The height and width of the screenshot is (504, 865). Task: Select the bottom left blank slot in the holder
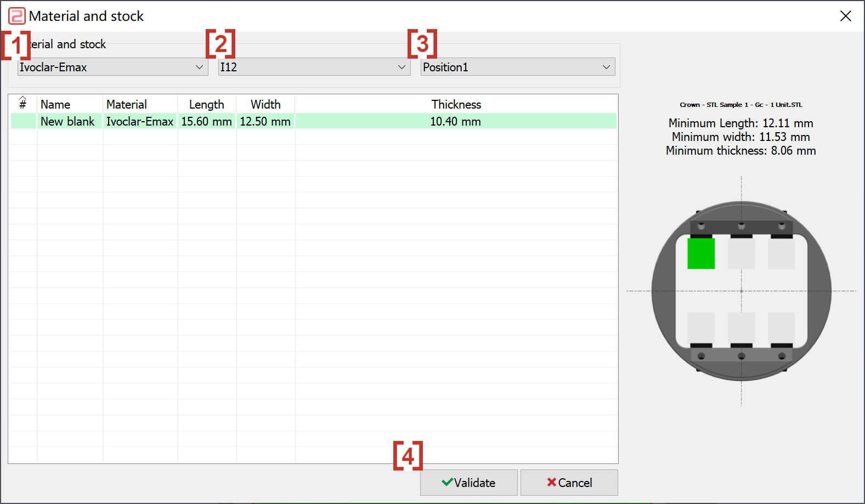tap(701, 328)
